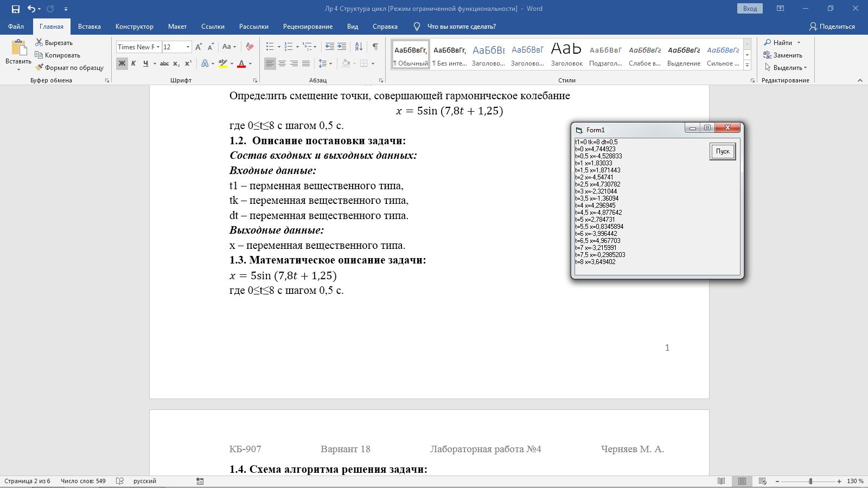Open the borders dropdown arrow
868x488 pixels.
(x=373, y=63)
